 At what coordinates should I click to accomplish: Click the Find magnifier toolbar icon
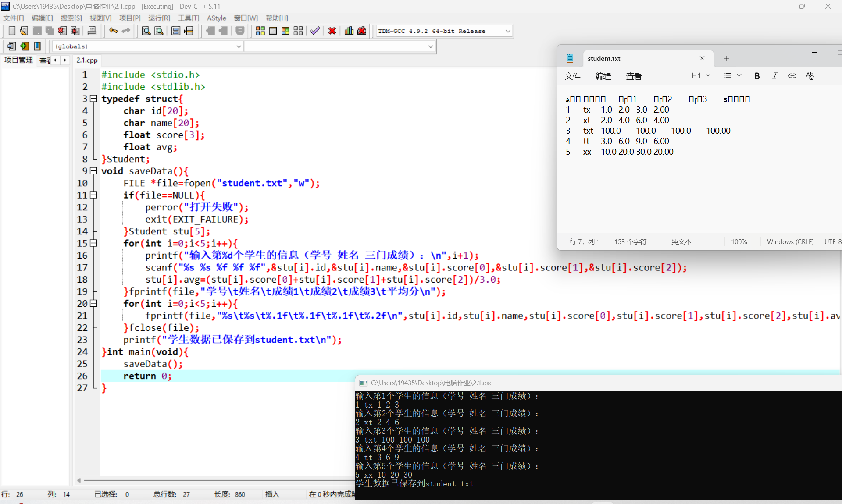pos(146,31)
